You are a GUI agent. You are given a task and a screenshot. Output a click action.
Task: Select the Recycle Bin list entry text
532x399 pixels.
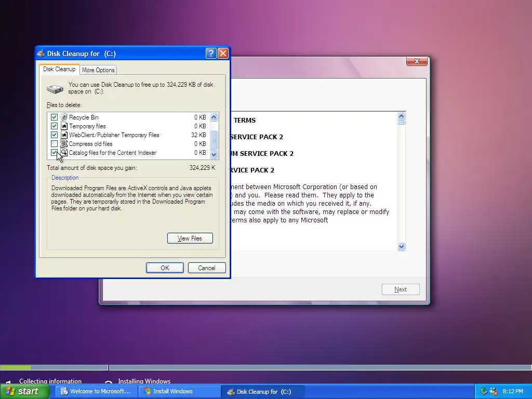84,117
